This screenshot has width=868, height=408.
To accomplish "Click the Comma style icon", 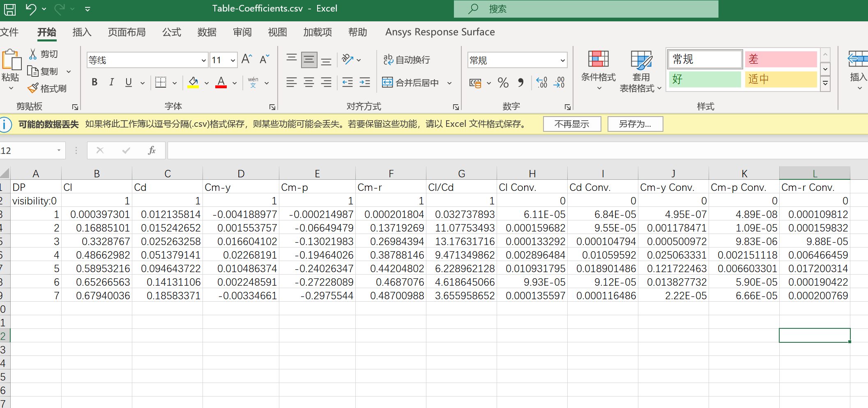I will pos(521,83).
